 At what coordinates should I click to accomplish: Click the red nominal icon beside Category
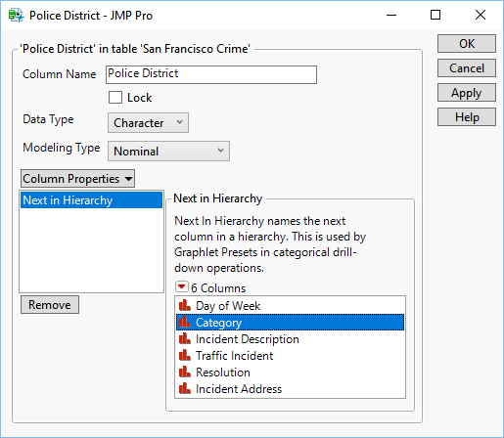coord(185,322)
